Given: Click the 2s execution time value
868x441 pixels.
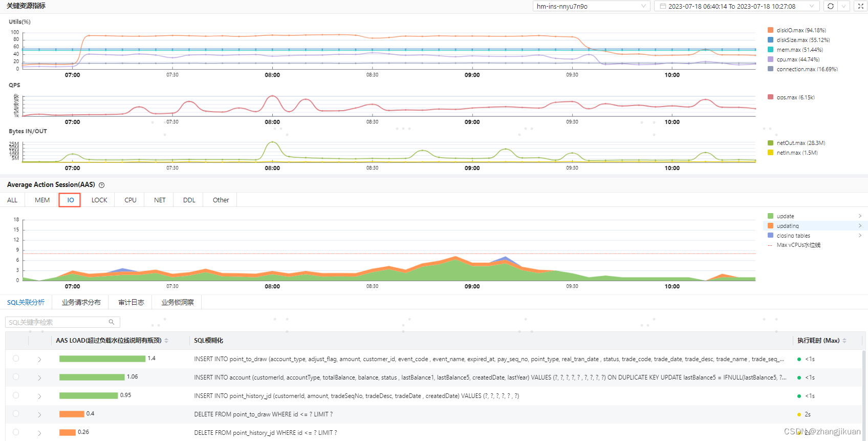Looking at the screenshot, I should point(808,414).
